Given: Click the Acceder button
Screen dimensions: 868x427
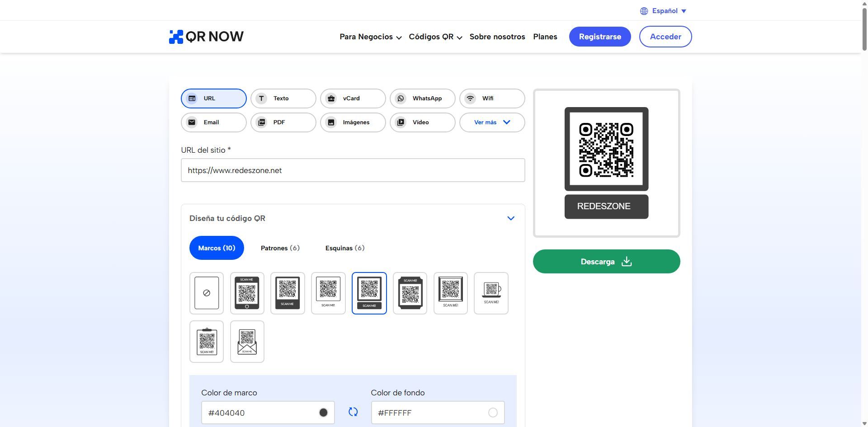Looking at the screenshot, I should (665, 37).
